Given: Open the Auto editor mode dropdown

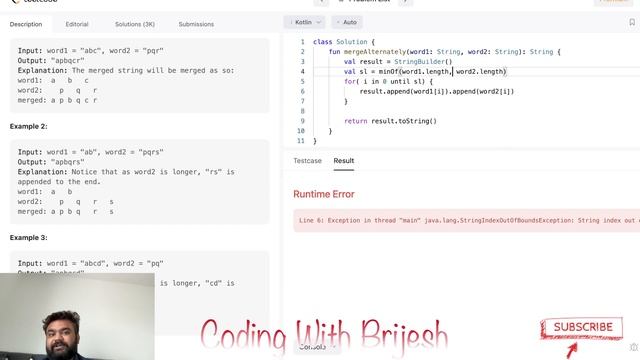Looking at the screenshot, I should [x=347, y=22].
